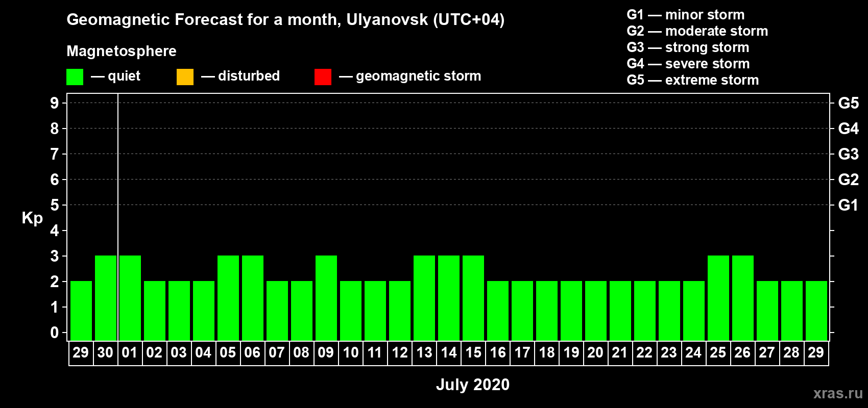Click date label 16 on the axis
This screenshot has height=408, width=868.
[x=497, y=352]
